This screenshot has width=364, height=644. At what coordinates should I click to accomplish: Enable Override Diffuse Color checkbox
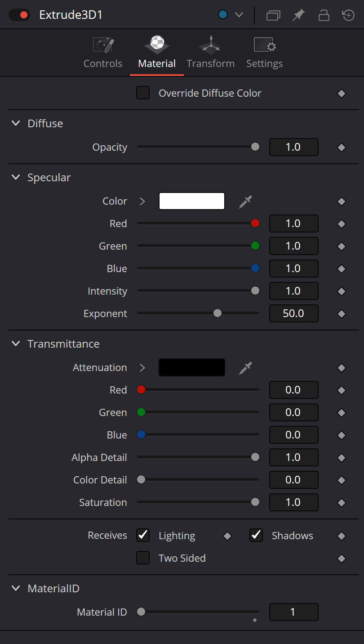coord(143,93)
